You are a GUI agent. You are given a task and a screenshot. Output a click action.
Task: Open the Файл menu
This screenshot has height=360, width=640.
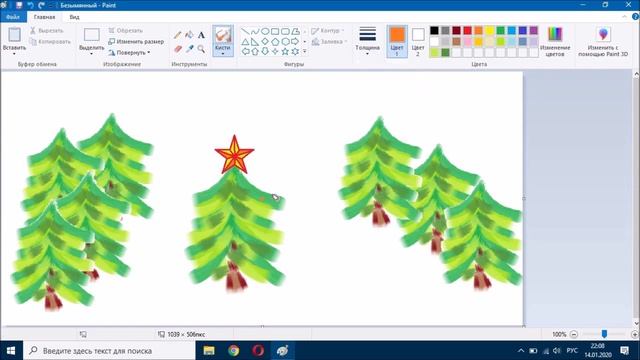click(13, 17)
